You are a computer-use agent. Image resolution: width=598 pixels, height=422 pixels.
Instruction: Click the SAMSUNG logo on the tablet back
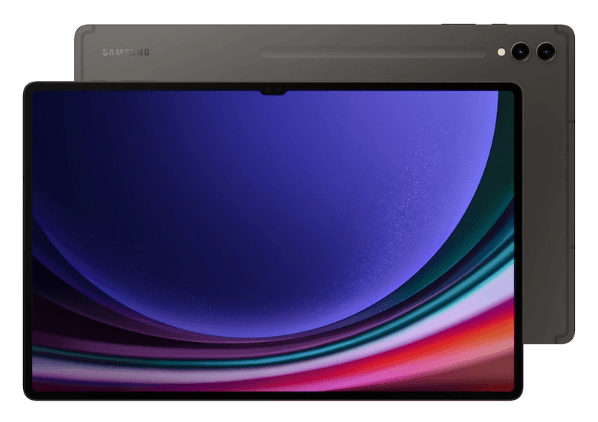point(126,52)
